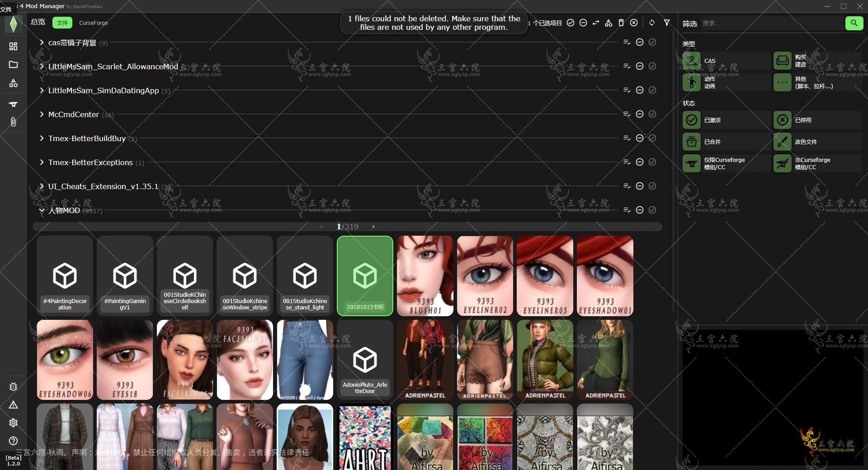Viewport: 868px width, 470px height.
Task: Select all in LittleMsSam_SimDaDatingApp group
Action: coord(627,90)
